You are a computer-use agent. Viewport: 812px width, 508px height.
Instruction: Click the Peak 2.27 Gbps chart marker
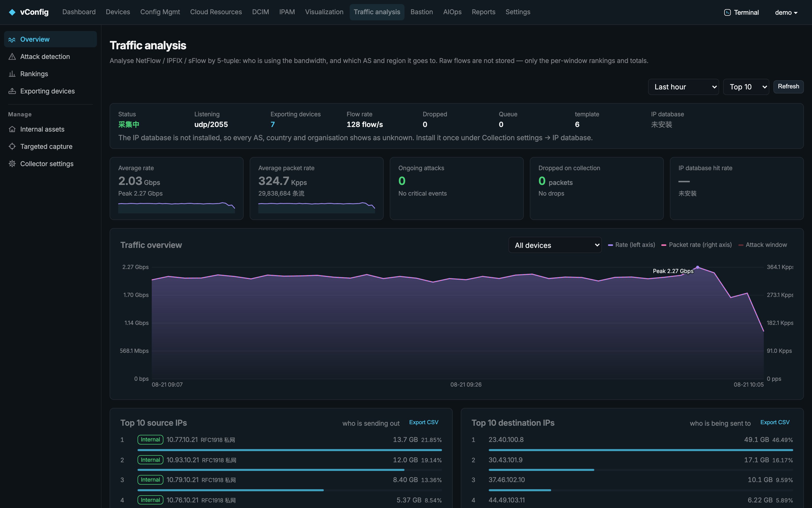pos(698,267)
